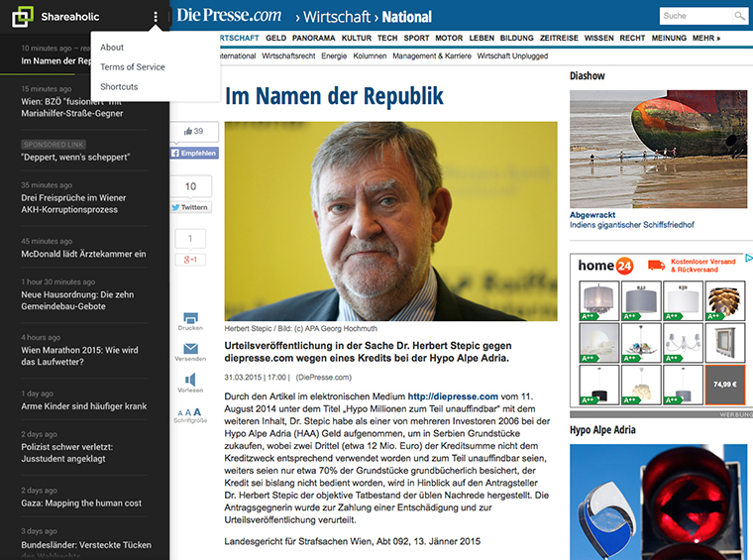Viewport: 753px width, 560px height.
Task: Open story Neue Hausordnung Gemeindebau-Gebote
Action: (x=77, y=300)
